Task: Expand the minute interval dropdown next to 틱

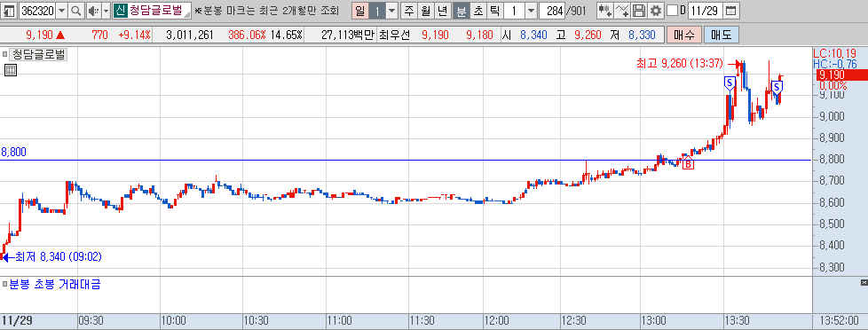Action: coord(531,10)
